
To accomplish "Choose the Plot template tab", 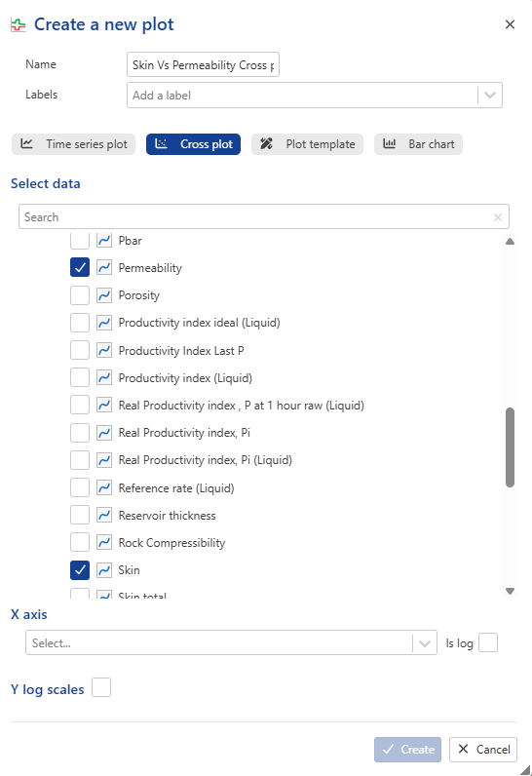I will pos(308,144).
